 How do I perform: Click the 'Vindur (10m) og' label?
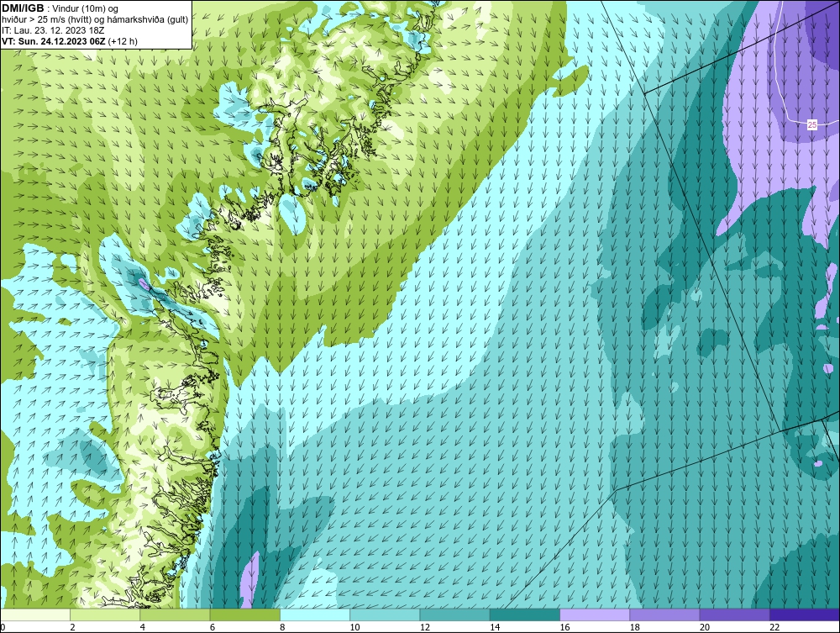coord(86,9)
